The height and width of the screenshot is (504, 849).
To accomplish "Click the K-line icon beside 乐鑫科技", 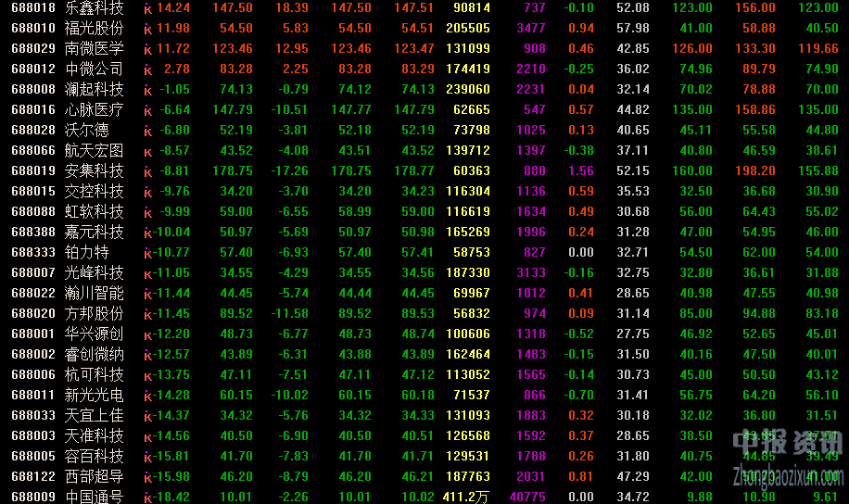I will click(147, 8).
